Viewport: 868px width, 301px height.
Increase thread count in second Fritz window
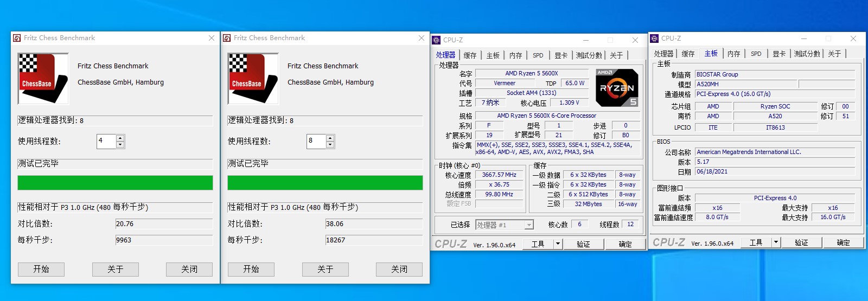pos(330,138)
